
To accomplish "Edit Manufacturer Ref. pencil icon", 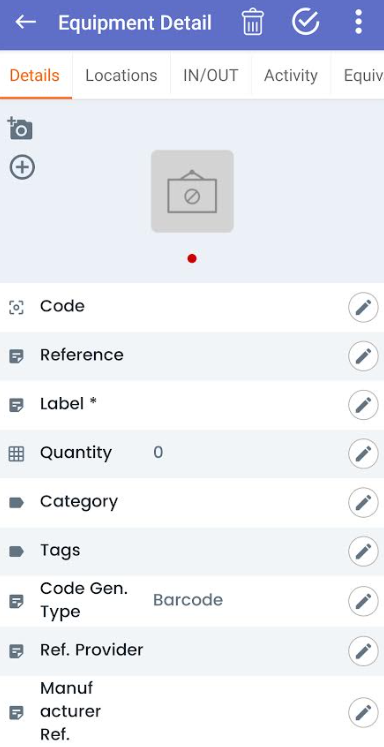I will point(363,713).
